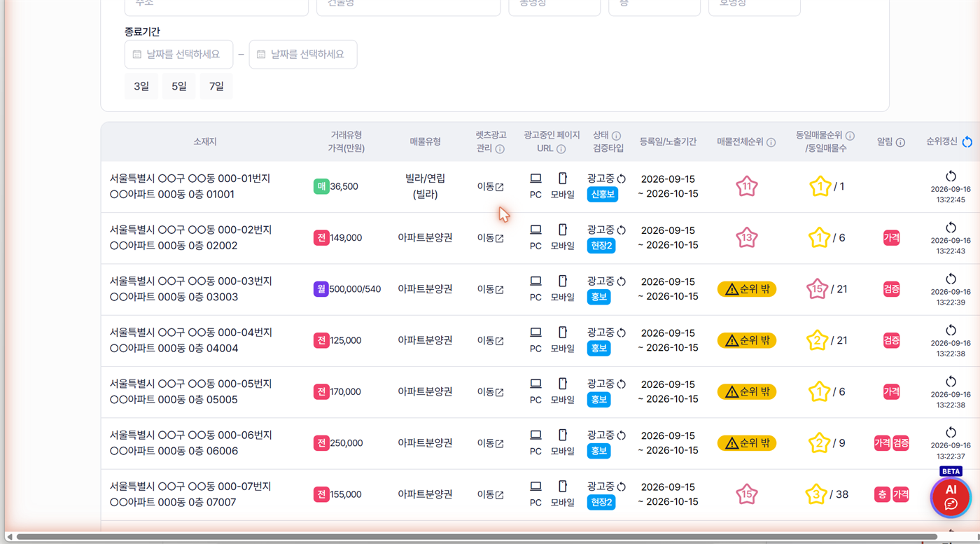Open end period end date picker

[x=303, y=54]
